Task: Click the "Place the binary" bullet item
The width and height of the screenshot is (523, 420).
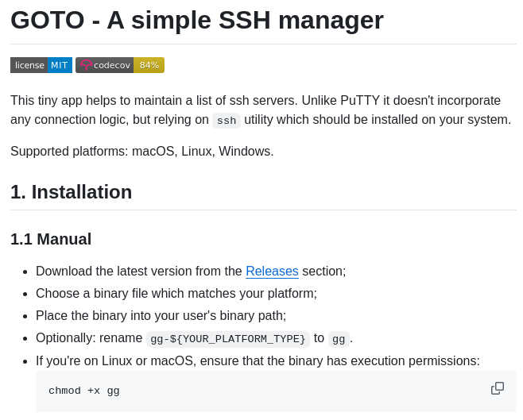Action: (161, 316)
